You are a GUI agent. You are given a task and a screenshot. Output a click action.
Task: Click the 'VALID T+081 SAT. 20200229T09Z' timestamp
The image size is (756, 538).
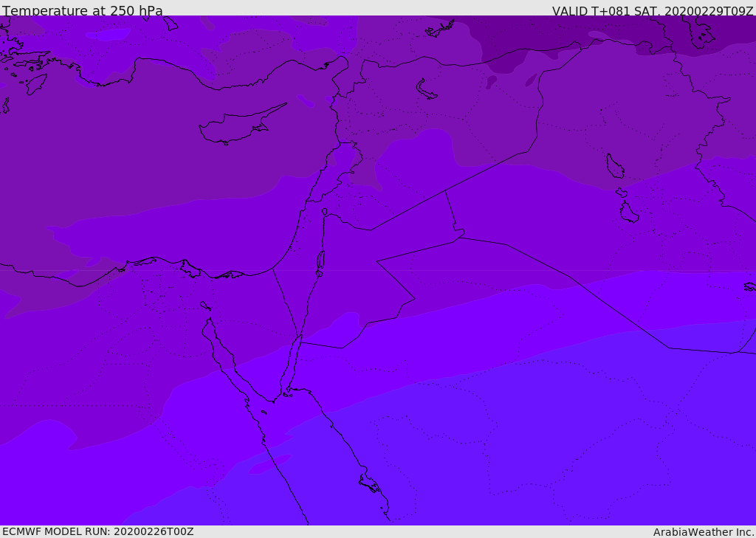pos(653,11)
